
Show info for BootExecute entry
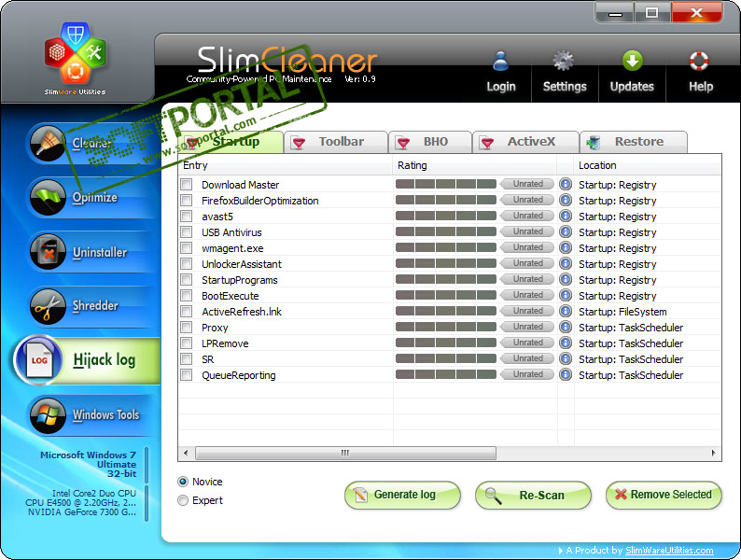(566, 295)
